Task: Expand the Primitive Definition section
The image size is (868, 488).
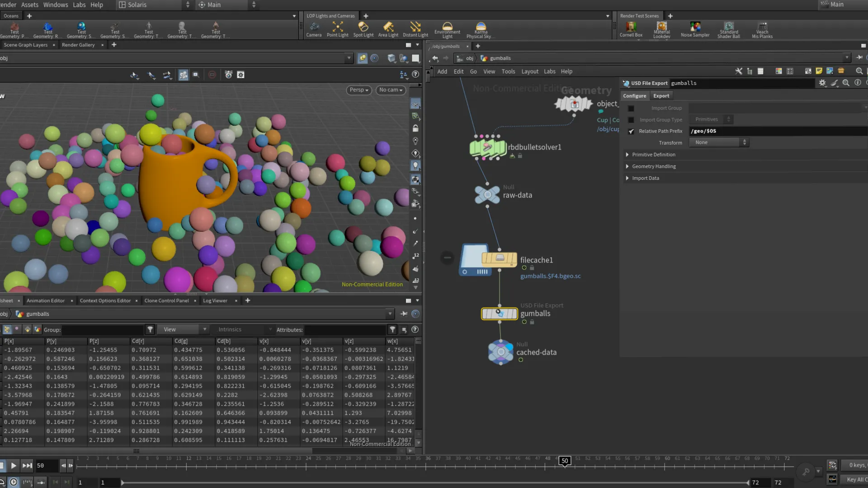Action: point(627,155)
